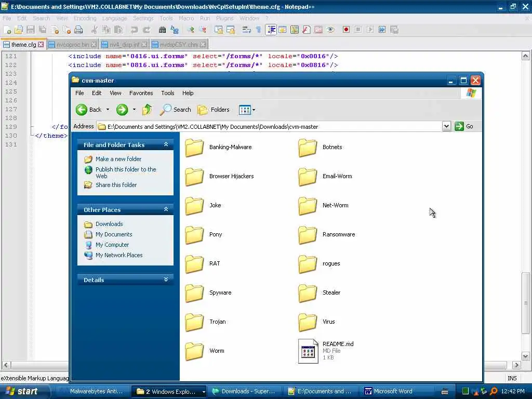Click Make a new folder link

pos(118,159)
